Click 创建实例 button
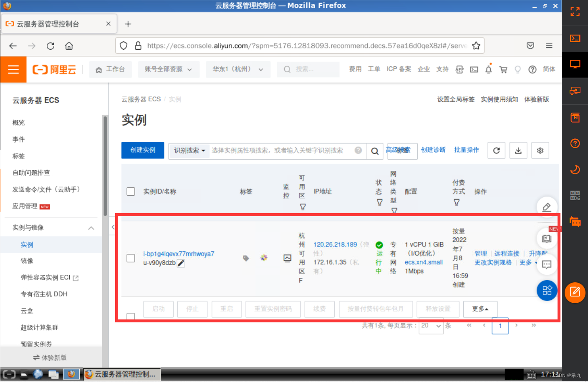The image size is (588, 382). click(143, 150)
